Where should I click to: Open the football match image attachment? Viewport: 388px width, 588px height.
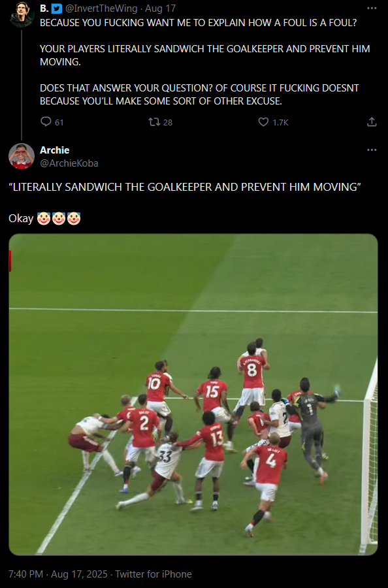click(193, 395)
